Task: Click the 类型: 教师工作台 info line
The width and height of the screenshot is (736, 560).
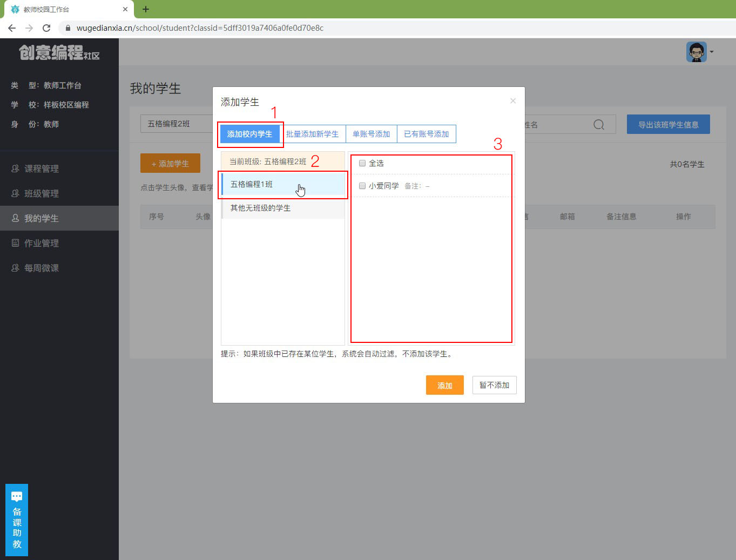Action: pos(46,85)
